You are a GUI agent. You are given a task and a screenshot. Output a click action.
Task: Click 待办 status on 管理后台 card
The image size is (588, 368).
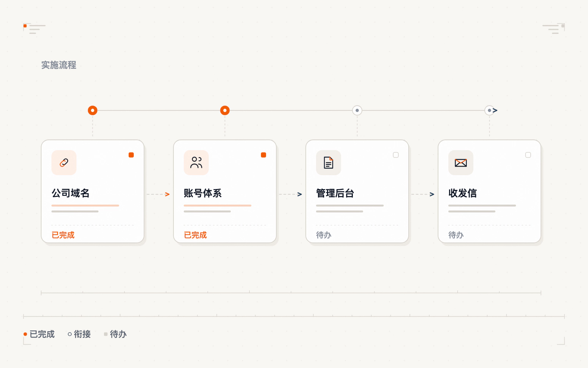[324, 235]
